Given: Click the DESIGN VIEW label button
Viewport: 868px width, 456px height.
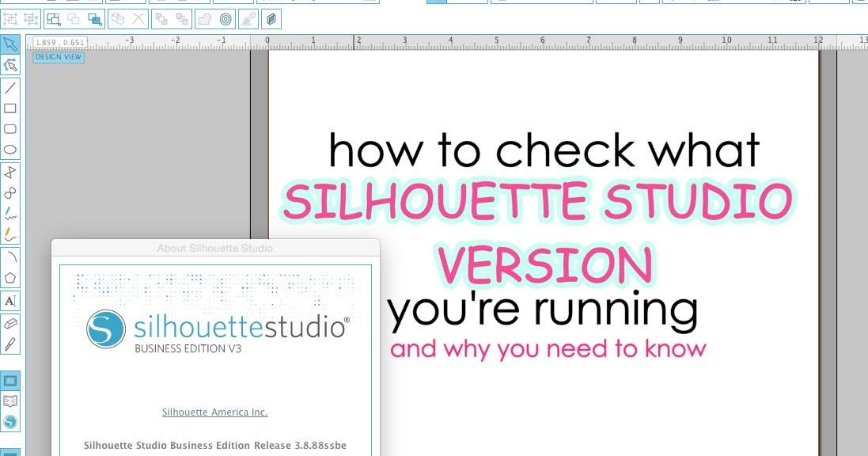Looking at the screenshot, I should point(58,57).
